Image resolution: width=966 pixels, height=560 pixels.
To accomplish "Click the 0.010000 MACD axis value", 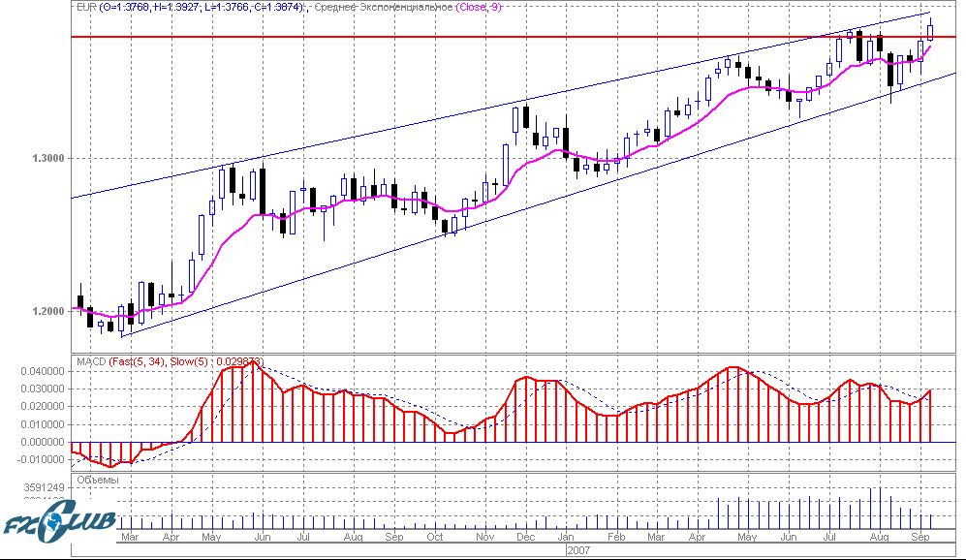I will coord(43,424).
